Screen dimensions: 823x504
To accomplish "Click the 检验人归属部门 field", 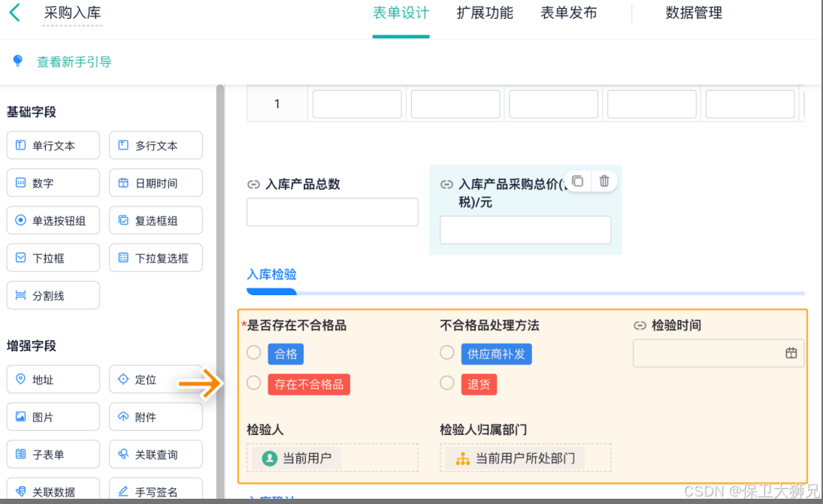I will [x=525, y=458].
